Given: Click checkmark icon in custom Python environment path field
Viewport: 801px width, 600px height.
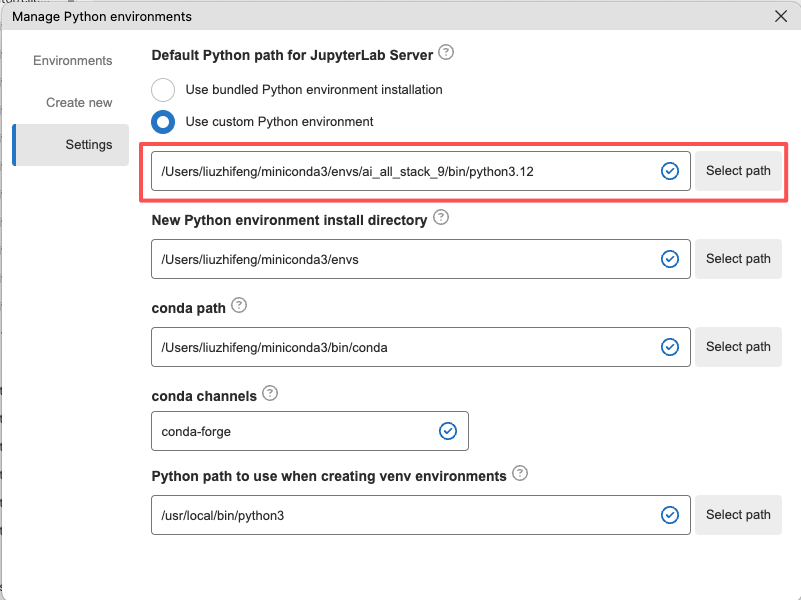Looking at the screenshot, I should [670, 171].
